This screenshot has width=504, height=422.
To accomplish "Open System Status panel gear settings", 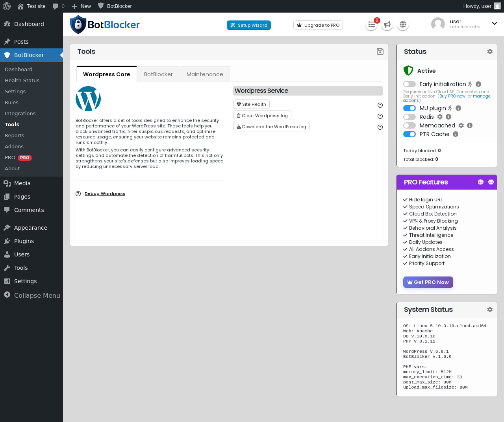I will [x=490, y=310].
